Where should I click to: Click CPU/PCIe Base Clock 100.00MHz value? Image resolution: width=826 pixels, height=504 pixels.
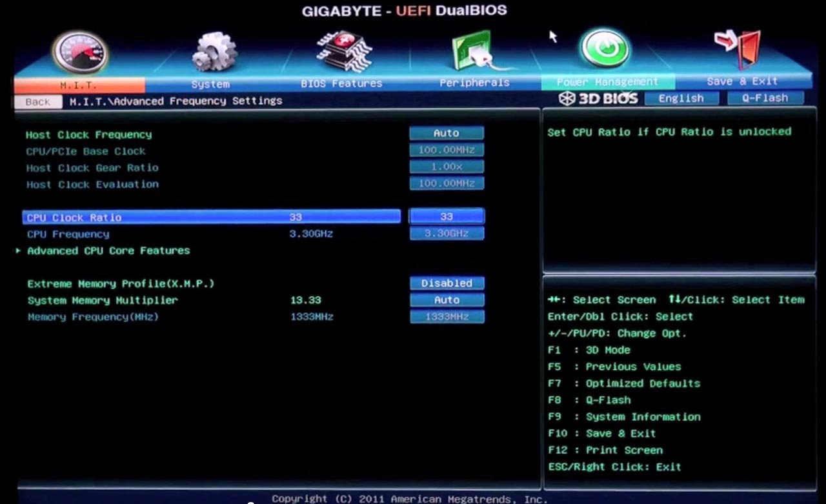click(447, 150)
